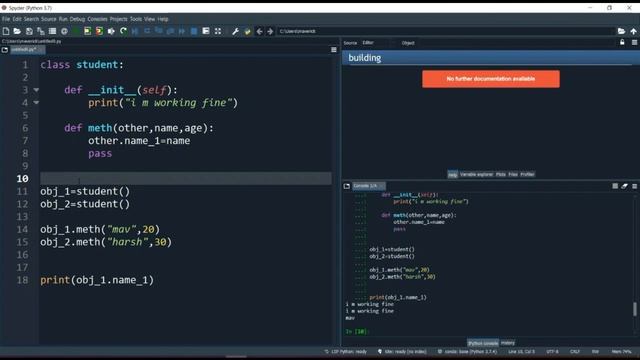Go back to previous directory
Viewport: 640px width, 360px height.
(x=259, y=31)
